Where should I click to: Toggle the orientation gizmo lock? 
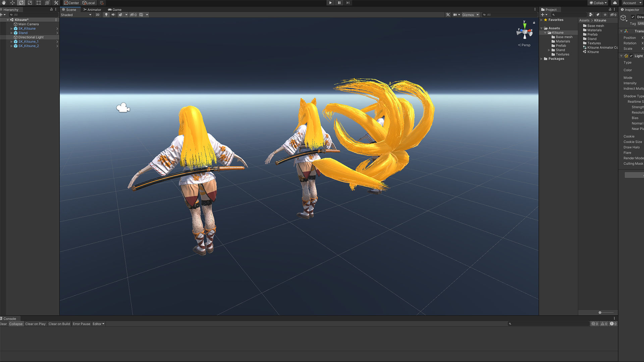(x=534, y=22)
